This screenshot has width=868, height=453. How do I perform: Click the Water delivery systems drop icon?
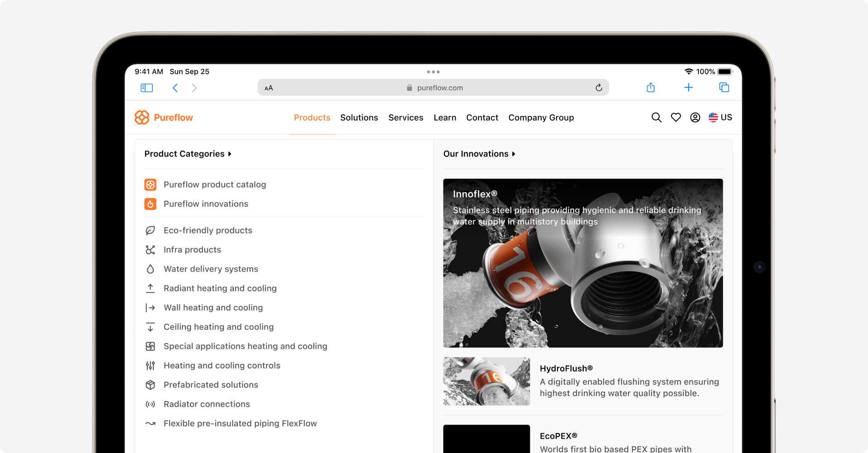tap(151, 269)
